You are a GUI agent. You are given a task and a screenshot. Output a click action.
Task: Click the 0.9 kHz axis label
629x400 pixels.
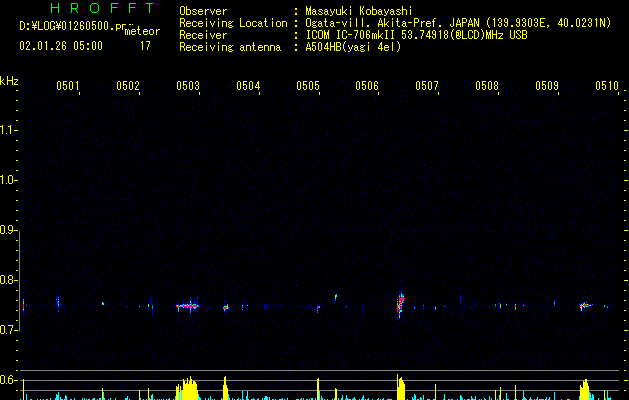point(8,230)
